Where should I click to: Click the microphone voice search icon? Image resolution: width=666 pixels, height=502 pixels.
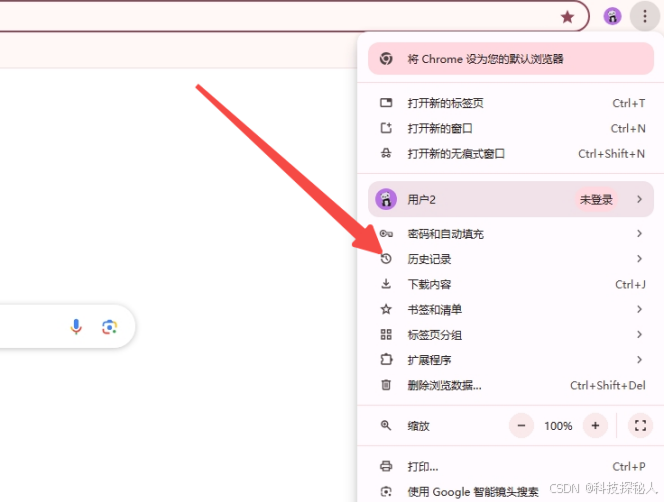point(76,327)
